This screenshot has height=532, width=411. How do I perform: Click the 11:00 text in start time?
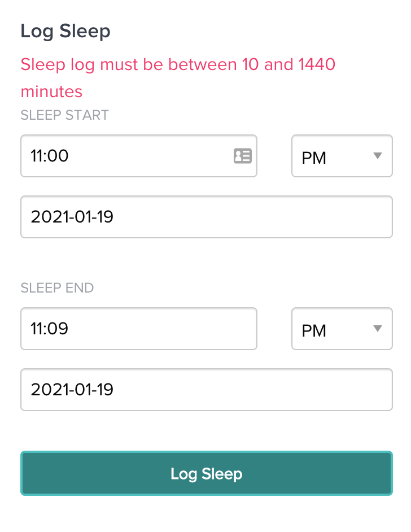pos(50,156)
